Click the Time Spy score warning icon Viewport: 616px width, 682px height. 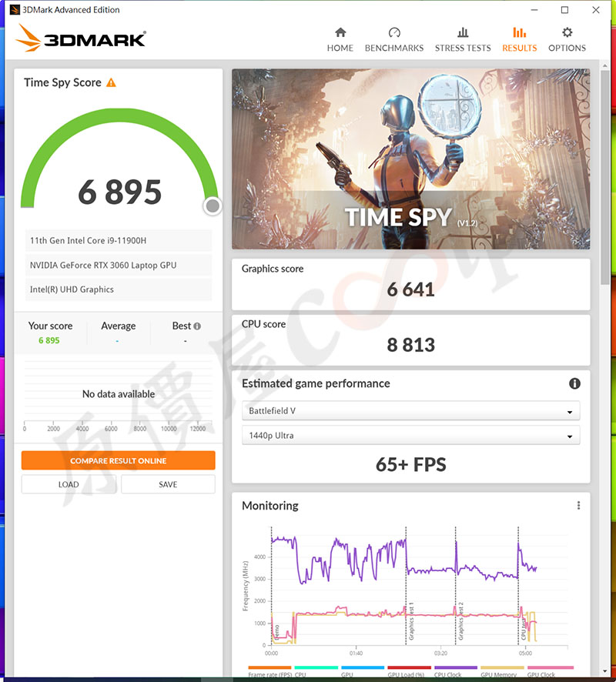112,82
